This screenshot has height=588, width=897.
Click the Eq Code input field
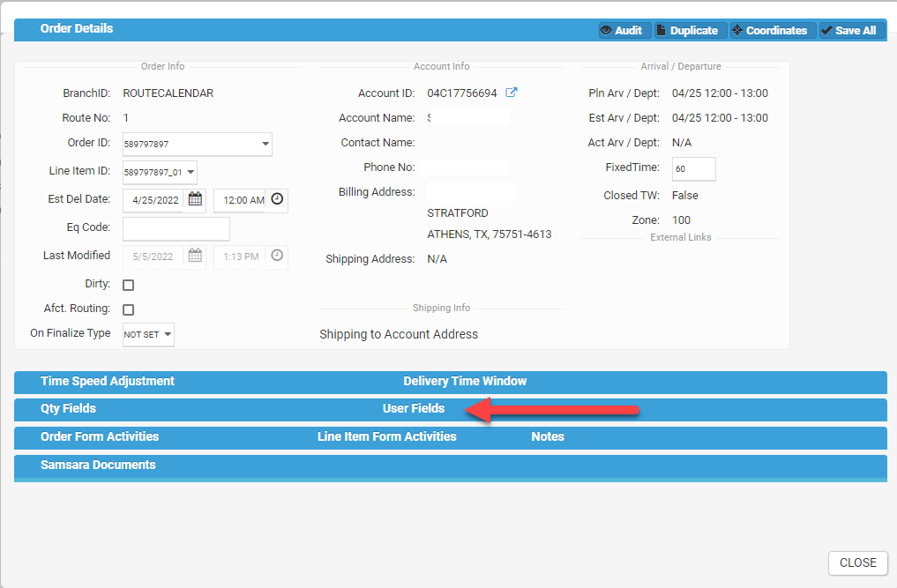[176, 228]
